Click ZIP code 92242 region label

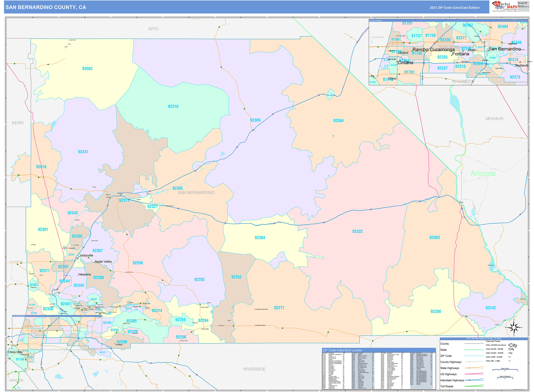[490, 308]
